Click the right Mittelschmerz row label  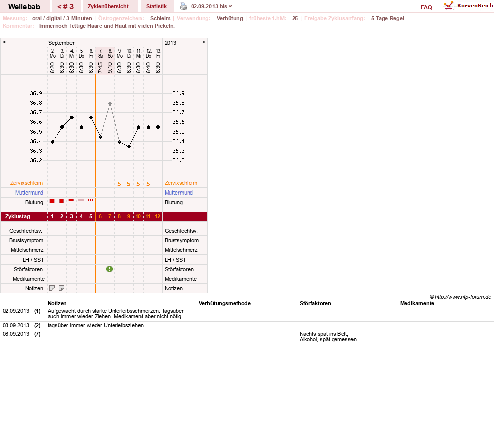tap(181, 250)
